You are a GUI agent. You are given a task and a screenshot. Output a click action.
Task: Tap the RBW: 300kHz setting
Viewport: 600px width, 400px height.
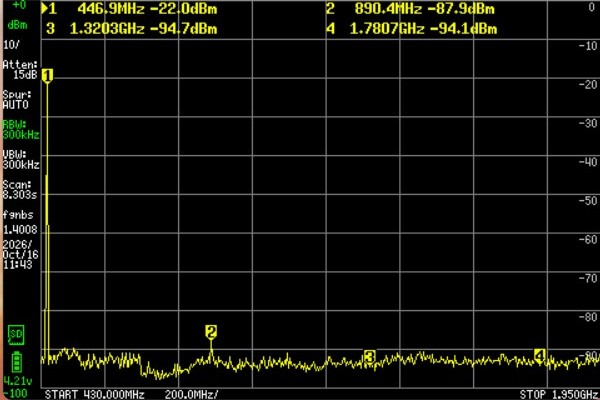point(21,130)
